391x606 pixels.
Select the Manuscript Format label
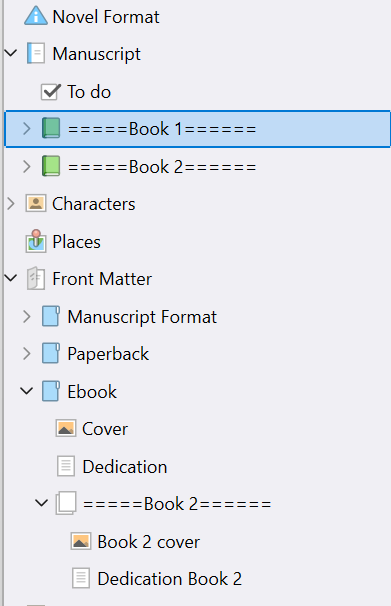click(x=142, y=317)
